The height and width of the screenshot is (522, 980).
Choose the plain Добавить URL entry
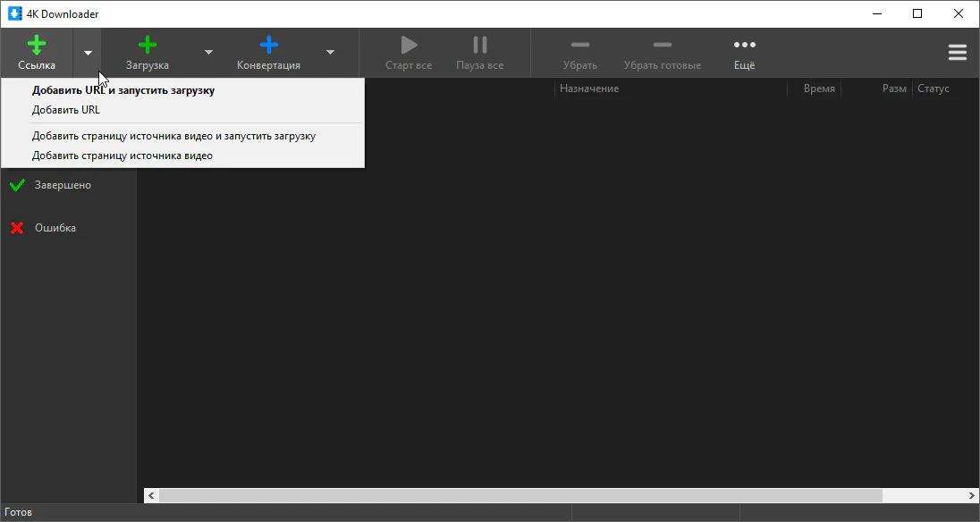click(66, 110)
